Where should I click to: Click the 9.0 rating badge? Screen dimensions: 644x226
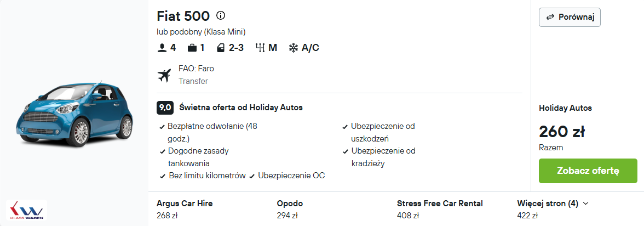click(165, 108)
